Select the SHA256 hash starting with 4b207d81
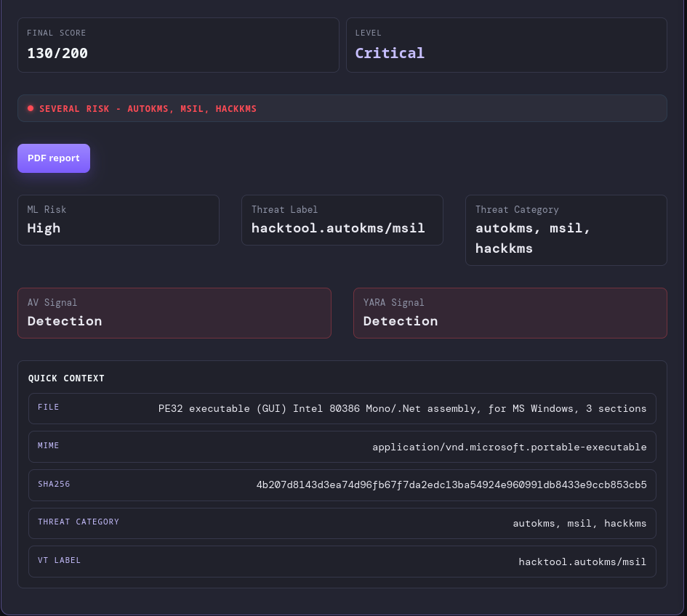This screenshot has height=616, width=687. point(451,485)
